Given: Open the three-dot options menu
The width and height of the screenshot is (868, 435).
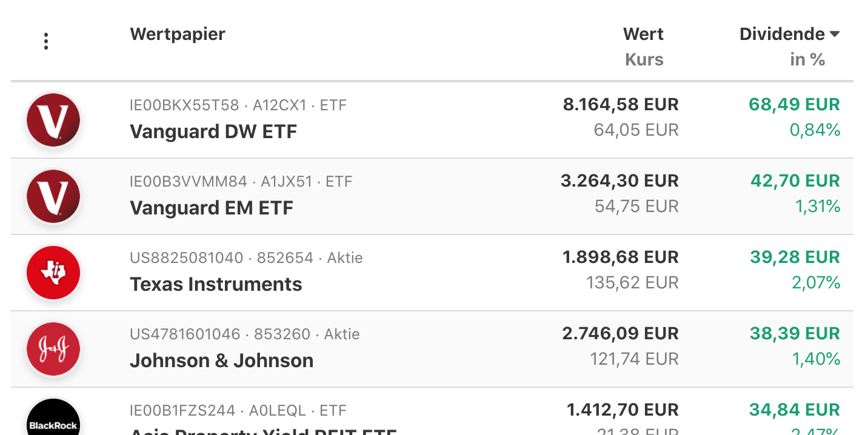Looking at the screenshot, I should pyautogui.click(x=46, y=41).
